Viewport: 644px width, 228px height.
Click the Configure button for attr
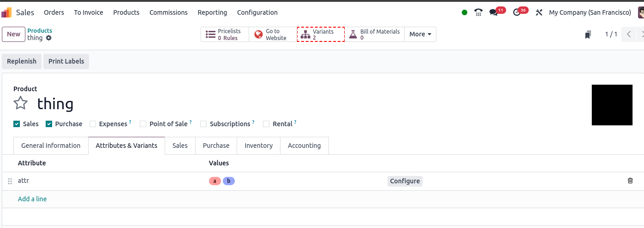405,181
